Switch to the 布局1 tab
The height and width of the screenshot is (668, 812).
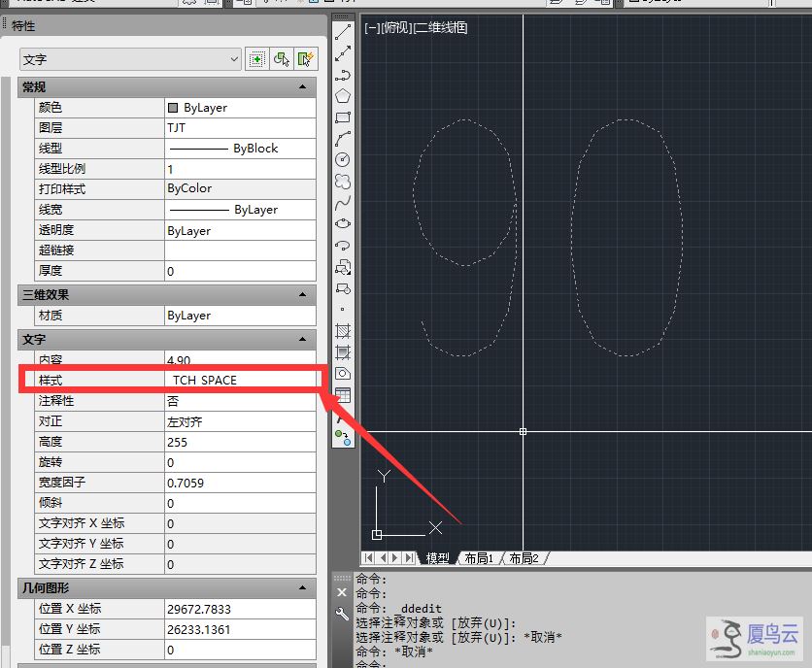[479, 558]
